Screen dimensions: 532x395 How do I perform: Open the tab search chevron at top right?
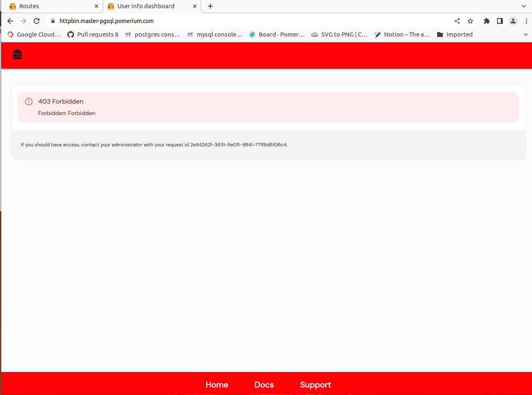pos(523,6)
